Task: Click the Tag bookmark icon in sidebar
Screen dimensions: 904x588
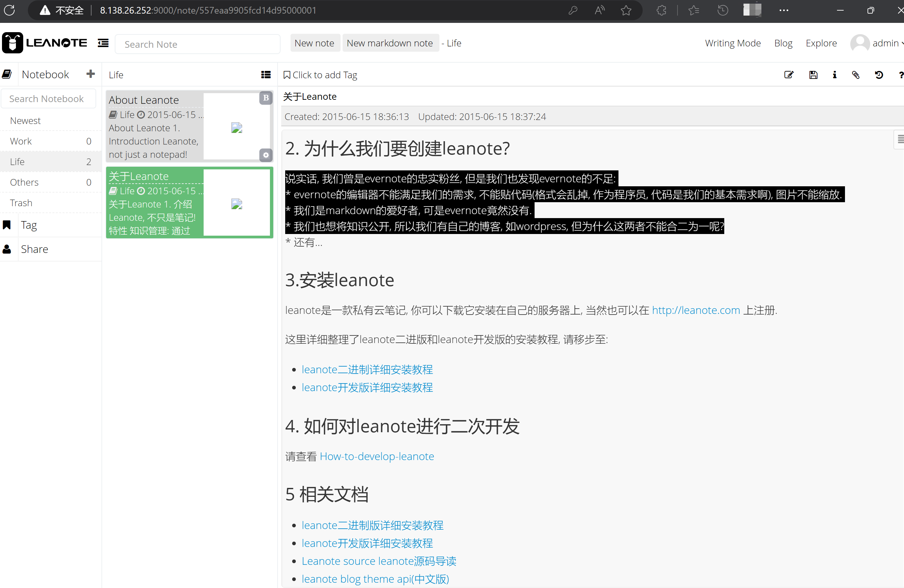Action: click(x=7, y=225)
